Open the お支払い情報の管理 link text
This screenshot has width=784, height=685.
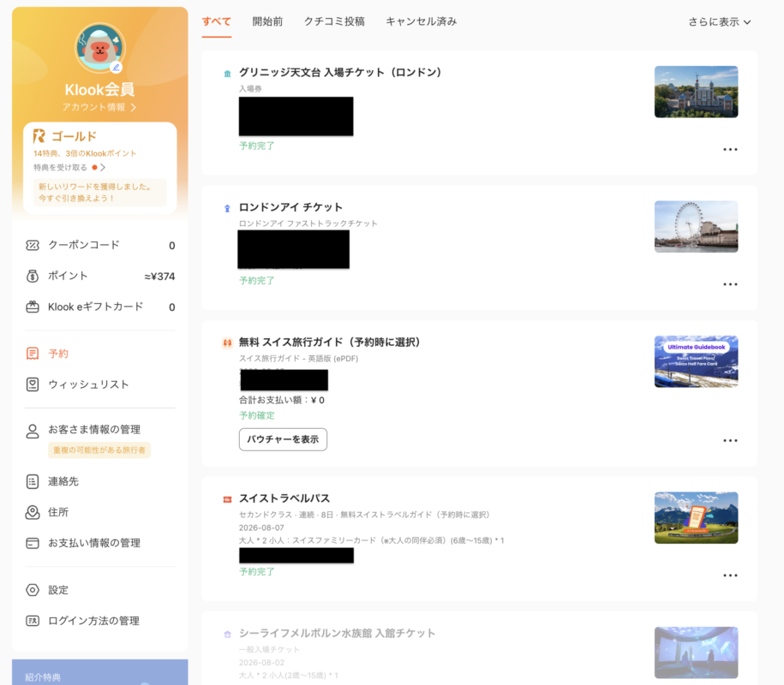pyautogui.click(x=94, y=543)
